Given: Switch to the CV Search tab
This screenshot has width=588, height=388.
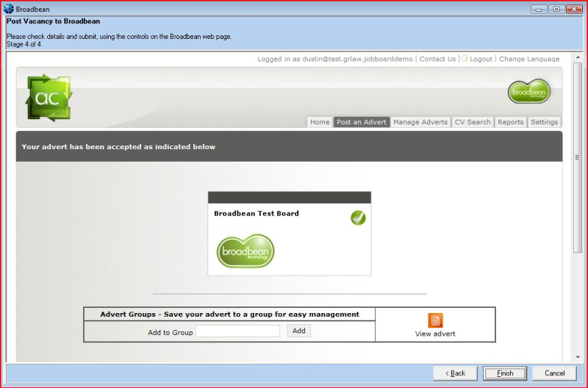Looking at the screenshot, I should tap(473, 122).
